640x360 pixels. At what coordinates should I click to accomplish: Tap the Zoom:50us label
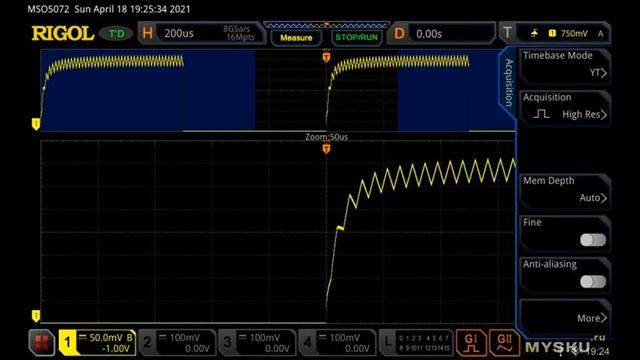[327, 137]
